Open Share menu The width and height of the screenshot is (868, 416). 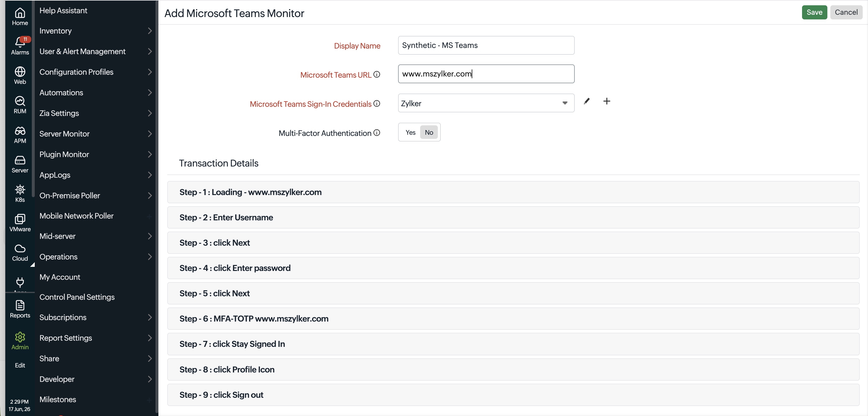coord(95,358)
